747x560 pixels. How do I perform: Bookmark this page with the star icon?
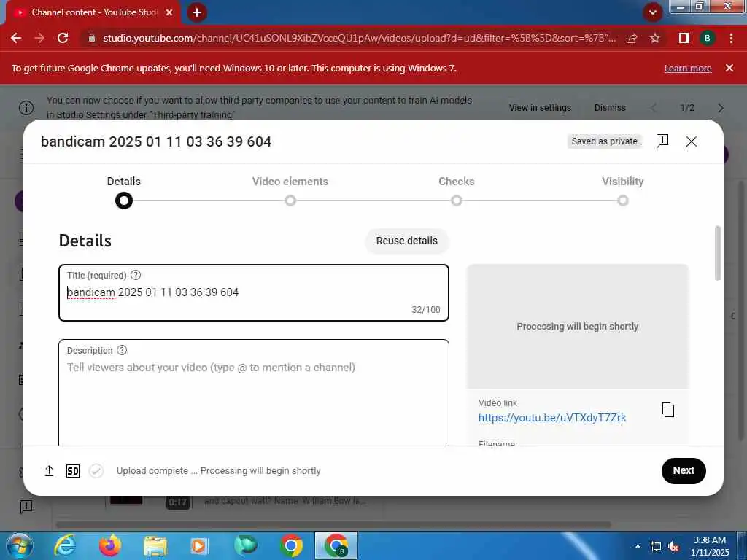(x=655, y=38)
